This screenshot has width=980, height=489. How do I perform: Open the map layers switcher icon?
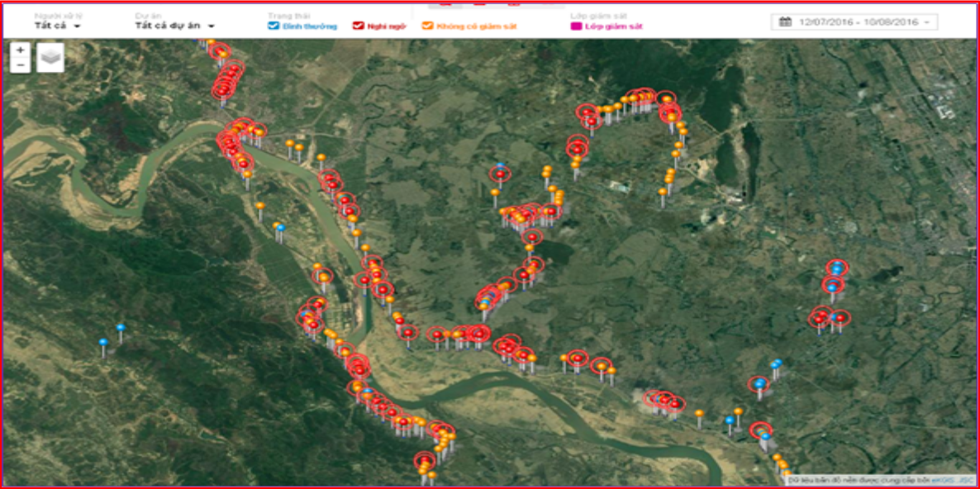click(50, 58)
